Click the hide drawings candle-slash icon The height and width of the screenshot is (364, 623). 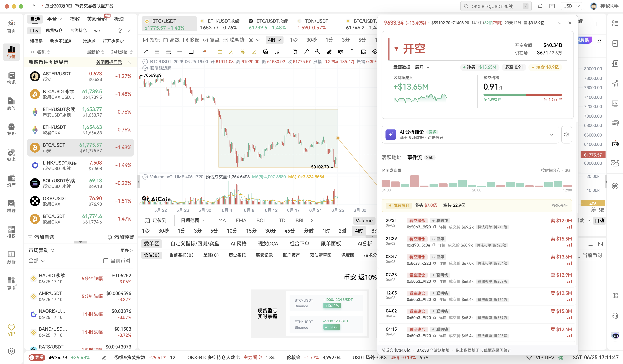pyautogui.click(x=340, y=52)
